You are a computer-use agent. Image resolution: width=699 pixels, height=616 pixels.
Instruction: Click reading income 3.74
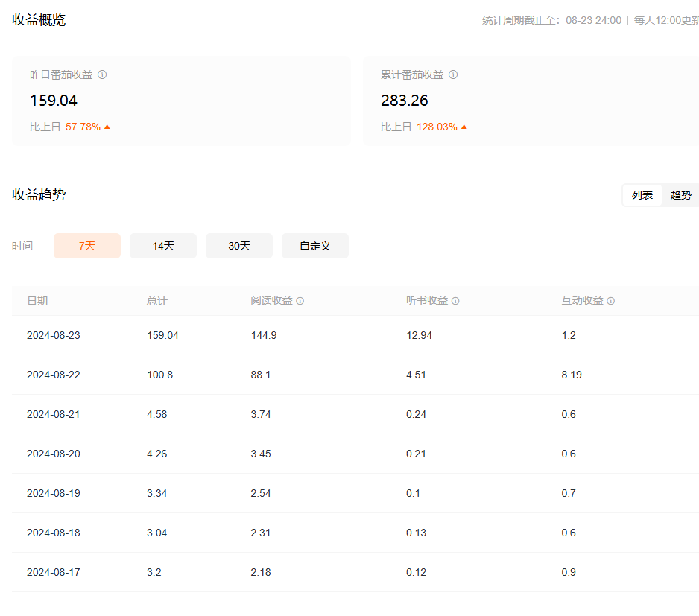[x=261, y=415]
